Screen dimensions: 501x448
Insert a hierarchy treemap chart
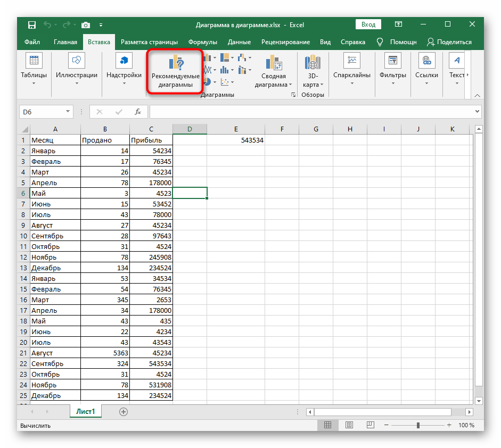pyautogui.click(x=227, y=58)
